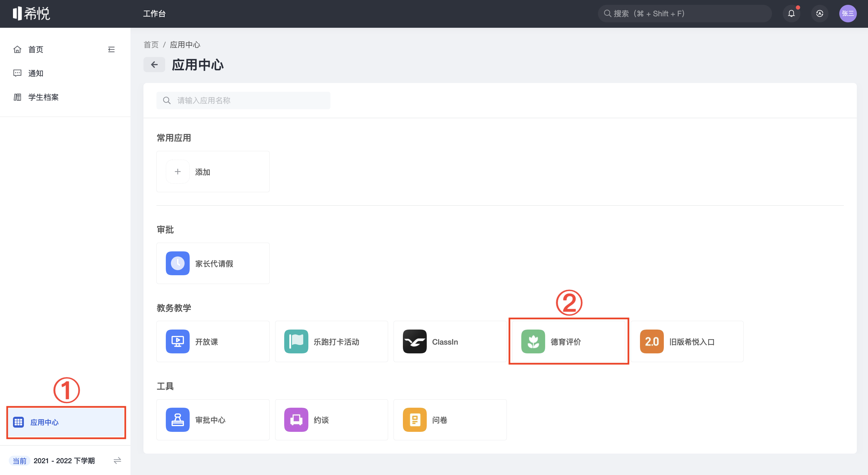Click the 教务教学 section heading
868x475 pixels.
174,308
